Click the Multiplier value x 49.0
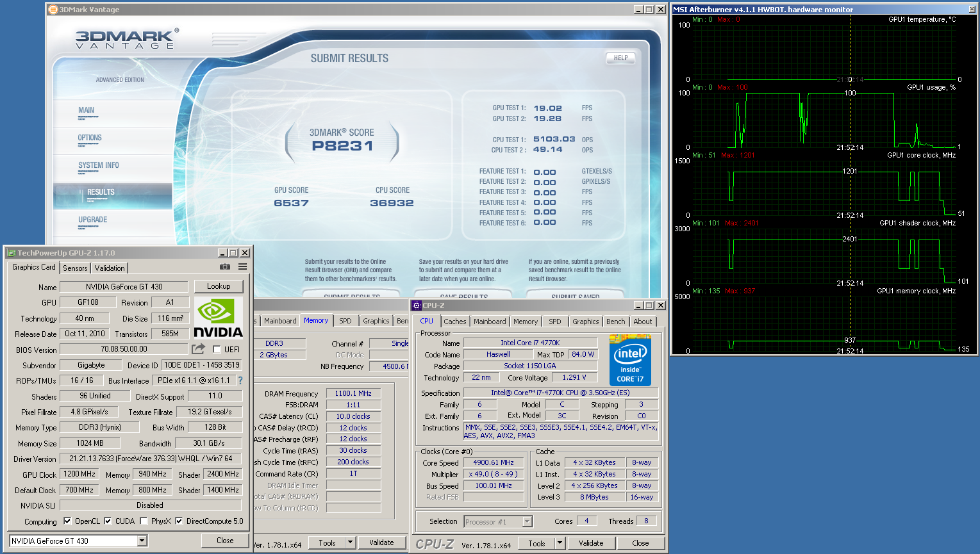Viewport: 980px width, 554px height. [494, 474]
